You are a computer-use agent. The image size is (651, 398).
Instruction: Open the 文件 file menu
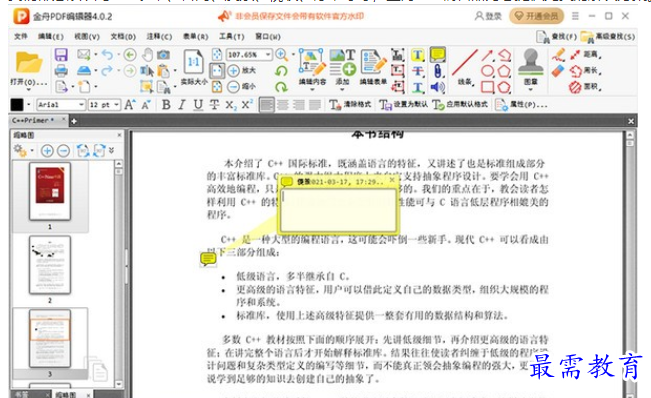[x=21, y=37]
